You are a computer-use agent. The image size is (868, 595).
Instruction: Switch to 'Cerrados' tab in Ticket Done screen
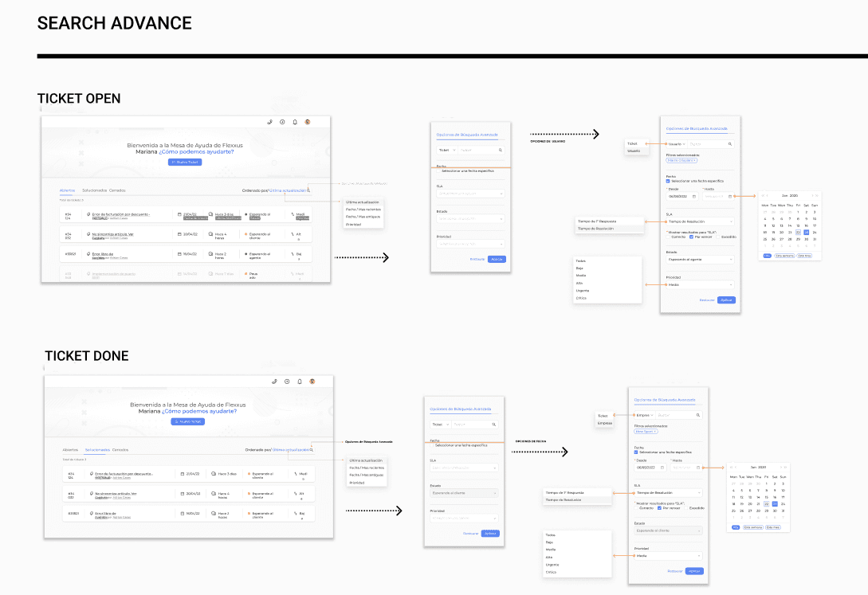tap(120, 449)
